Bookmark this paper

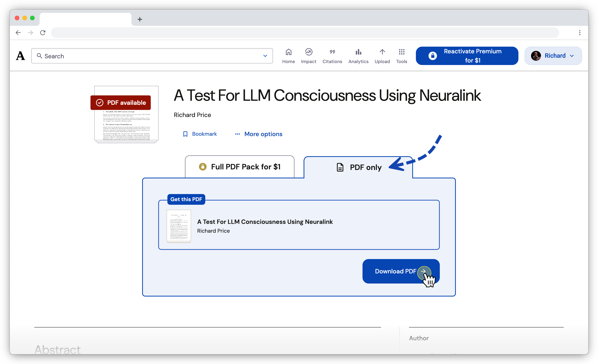tap(200, 134)
